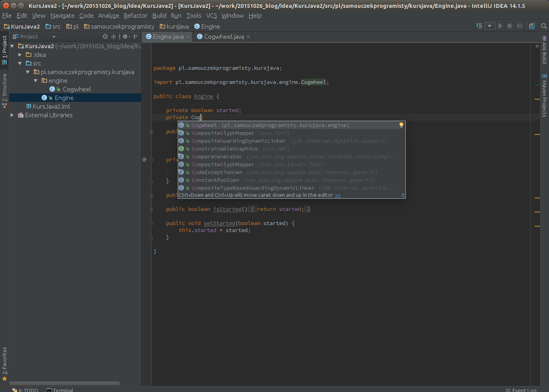
Task: Choose CompositeGuardingDynamicLinker completion suggestion
Action: click(x=292, y=141)
